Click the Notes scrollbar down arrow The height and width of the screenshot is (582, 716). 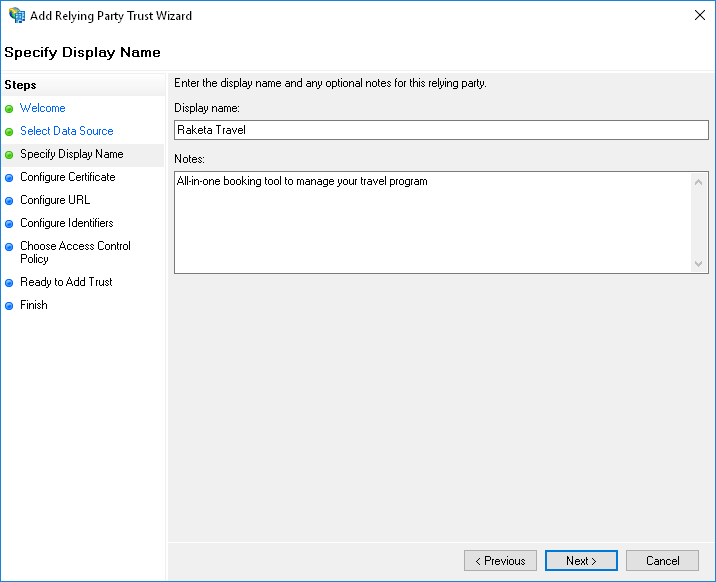[699, 263]
